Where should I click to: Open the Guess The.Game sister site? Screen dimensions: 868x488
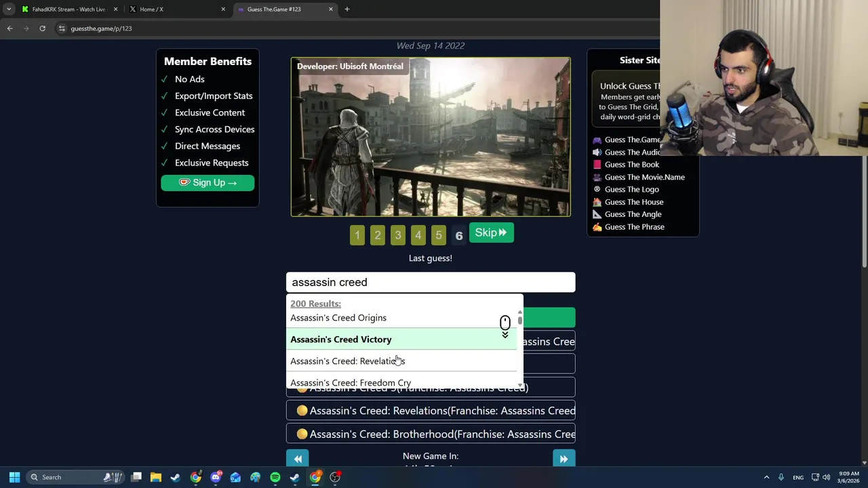click(x=626, y=140)
